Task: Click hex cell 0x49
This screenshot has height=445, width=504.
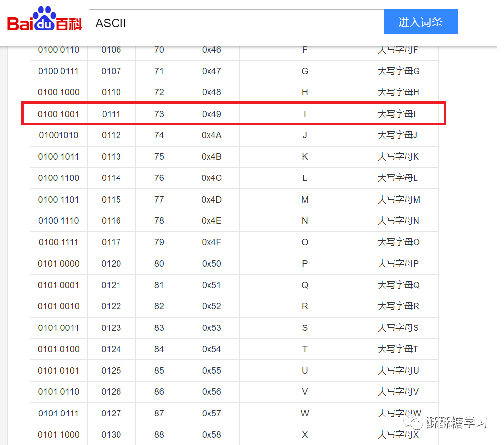Action: pyautogui.click(x=211, y=114)
